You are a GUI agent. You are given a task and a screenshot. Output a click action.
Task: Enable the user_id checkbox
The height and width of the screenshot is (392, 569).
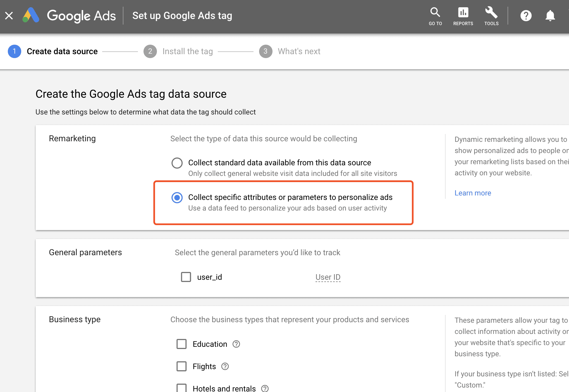[185, 277]
